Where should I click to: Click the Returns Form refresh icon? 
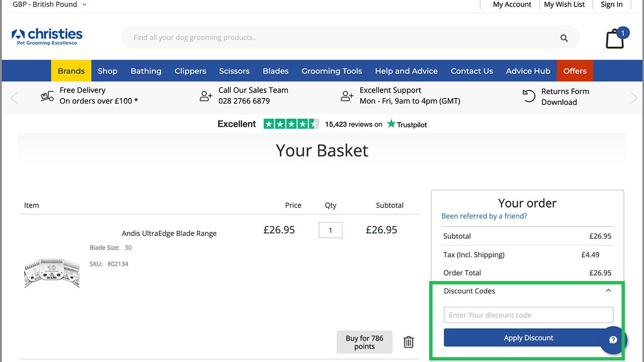point(529,96)
